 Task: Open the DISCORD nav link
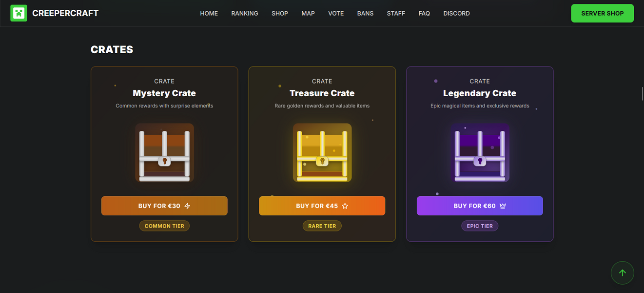tap(457, 13)
